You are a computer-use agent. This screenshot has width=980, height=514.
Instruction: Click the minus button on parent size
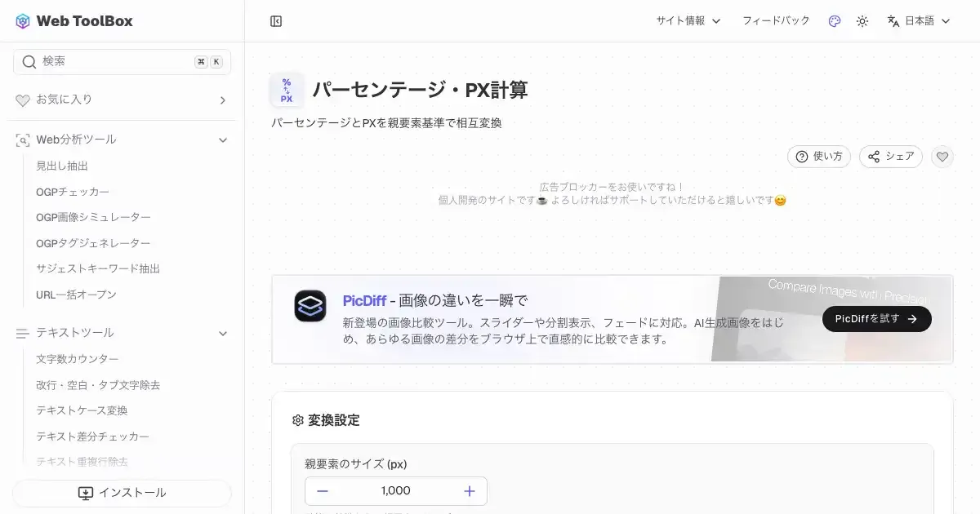(x=323, y=491)
